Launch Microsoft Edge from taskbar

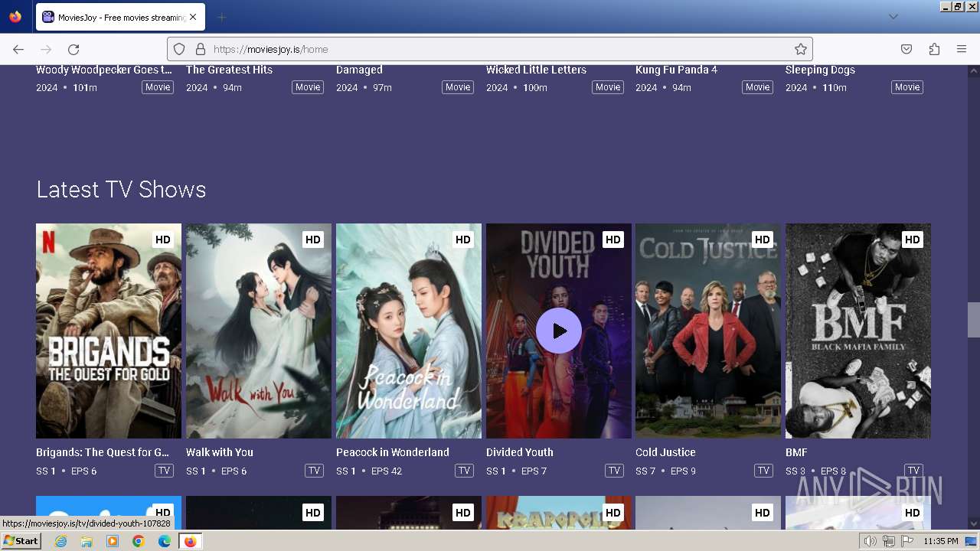pos(165,541)
